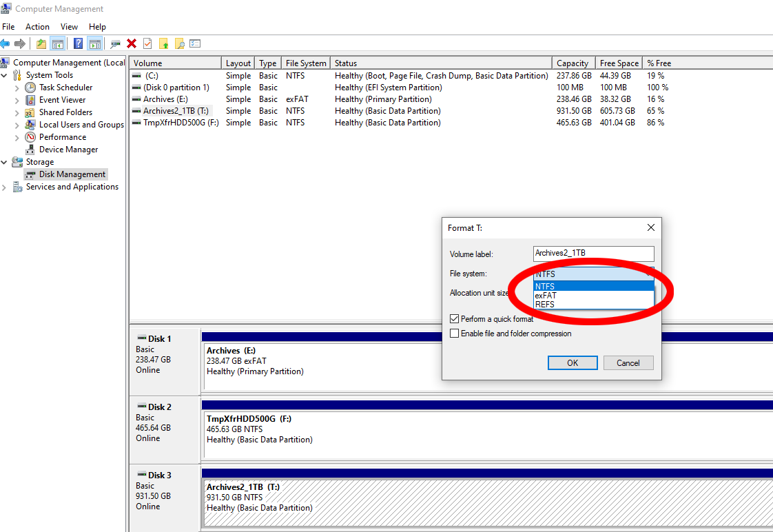Click the Volume label input field

point(594,254)
